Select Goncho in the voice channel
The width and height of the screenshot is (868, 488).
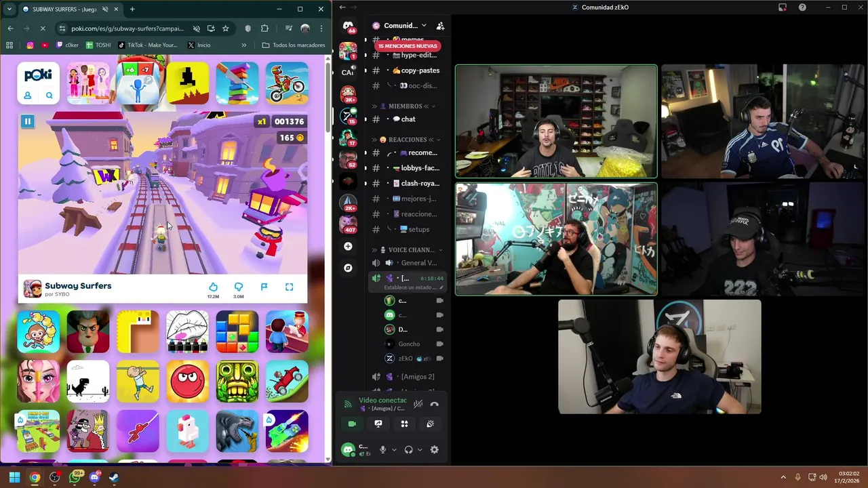(414, 344)
